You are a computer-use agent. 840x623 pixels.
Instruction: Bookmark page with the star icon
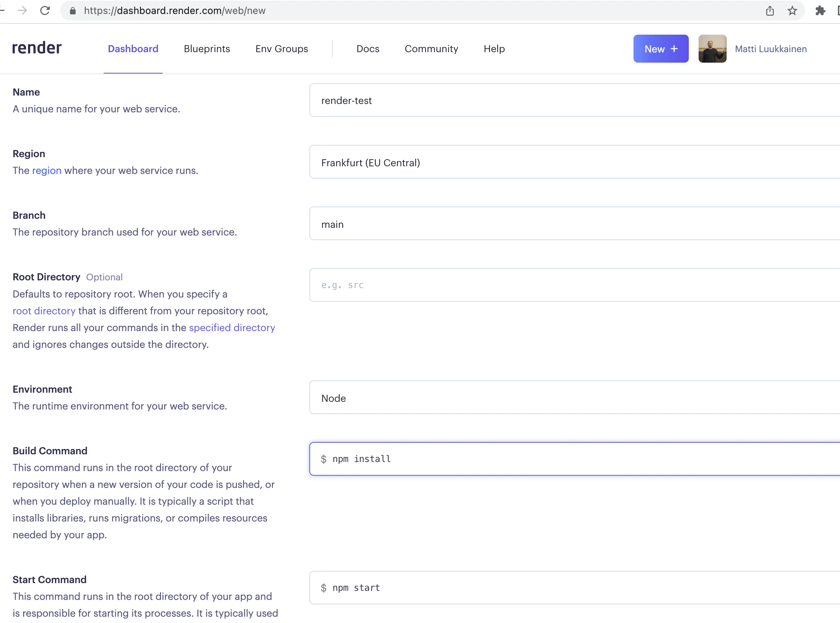(792, 10)
